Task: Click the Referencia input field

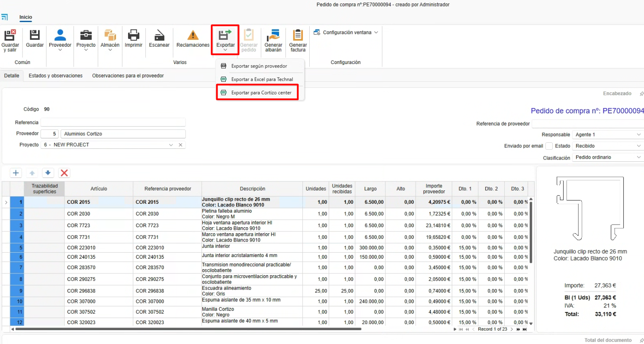Action: 113,122
